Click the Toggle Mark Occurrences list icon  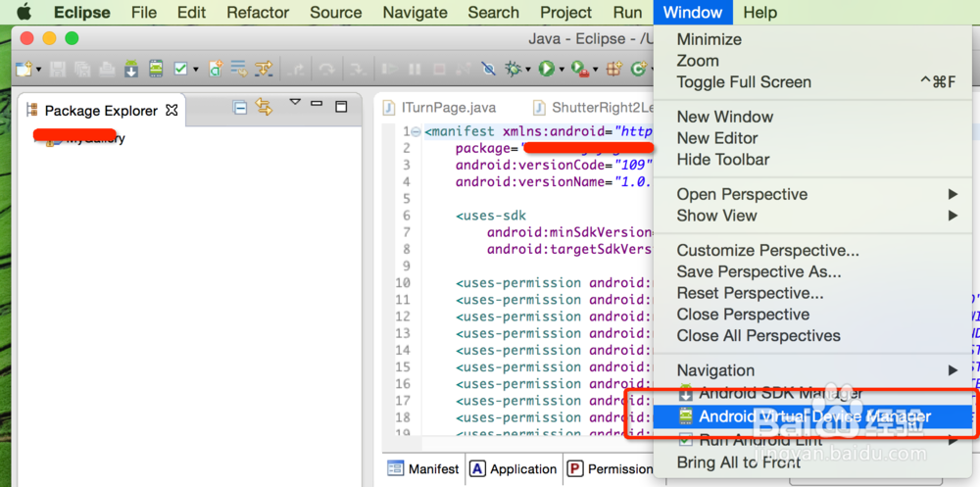(x=238, y=69)
